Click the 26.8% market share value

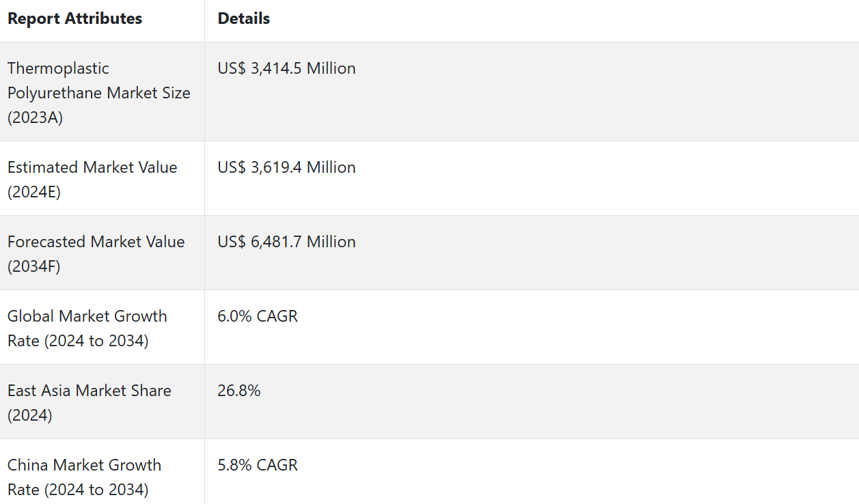238,391
